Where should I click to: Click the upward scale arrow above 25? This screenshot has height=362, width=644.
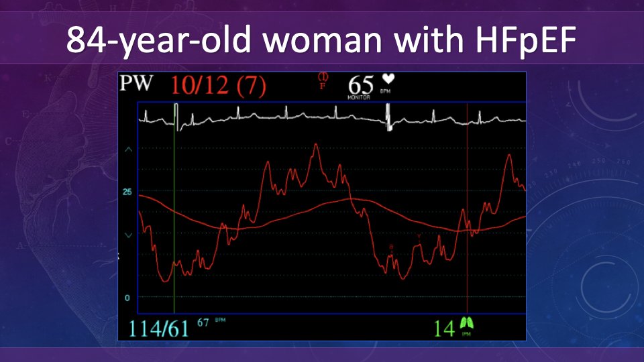tap(129, 149)
